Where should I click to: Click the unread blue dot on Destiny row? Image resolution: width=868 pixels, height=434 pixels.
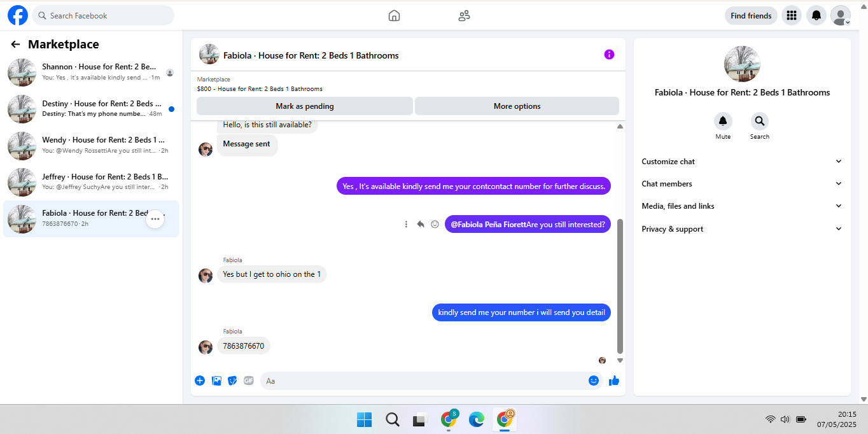tap(171, 109)
